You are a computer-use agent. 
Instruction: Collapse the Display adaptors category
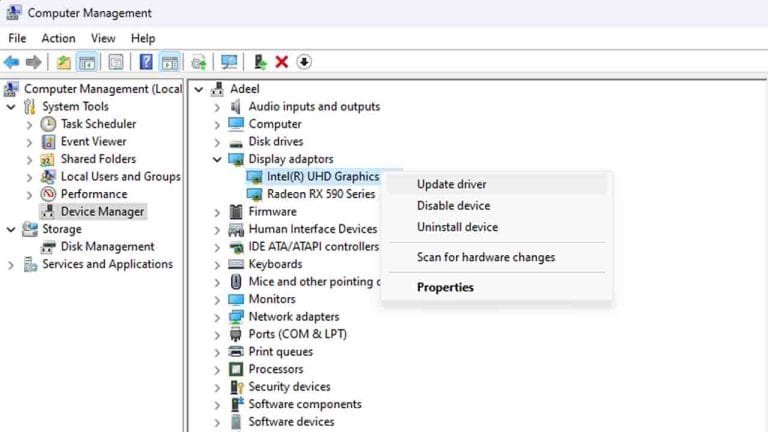click(217, 159)
